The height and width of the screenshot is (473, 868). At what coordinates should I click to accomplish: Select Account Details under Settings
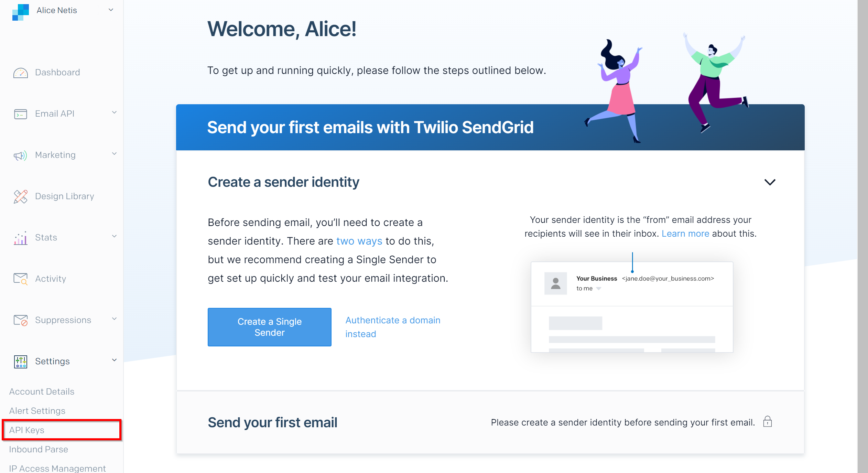click(41, 391)
